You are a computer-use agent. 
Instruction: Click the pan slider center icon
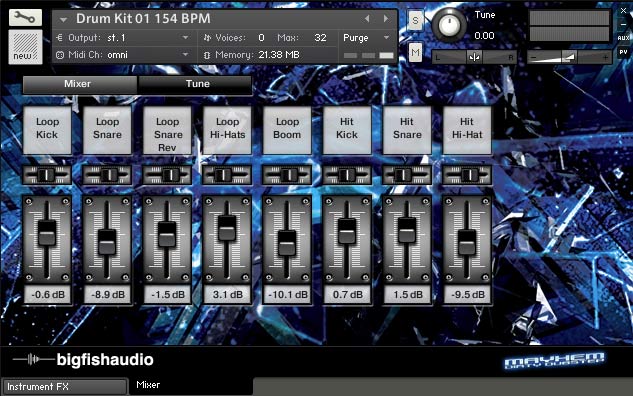(x=474, y=57)
